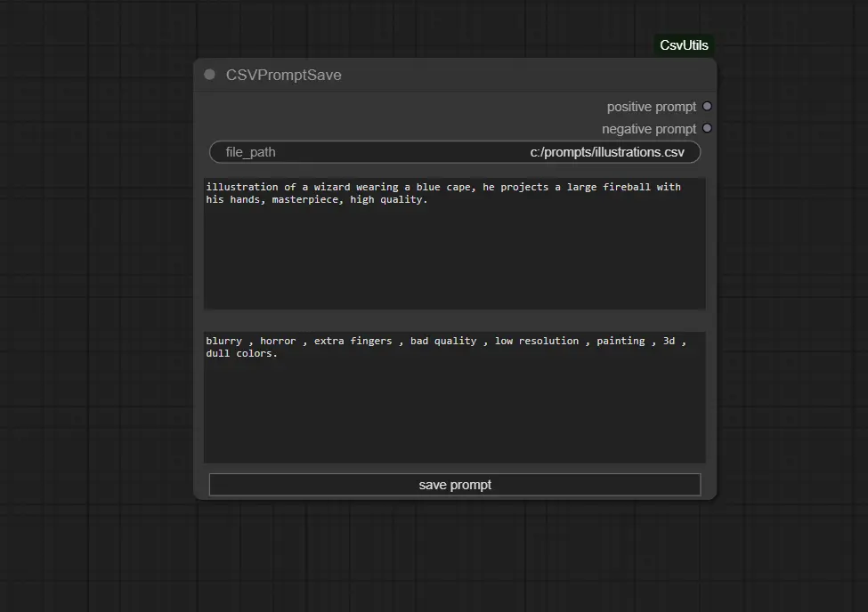Select the path c:/prompts/illustrations.csv
The image size is (868, 612).
pos(611,151)
